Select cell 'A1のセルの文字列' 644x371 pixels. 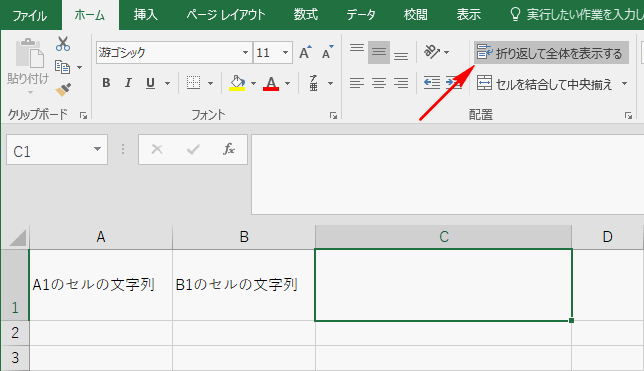pos(101,285)
